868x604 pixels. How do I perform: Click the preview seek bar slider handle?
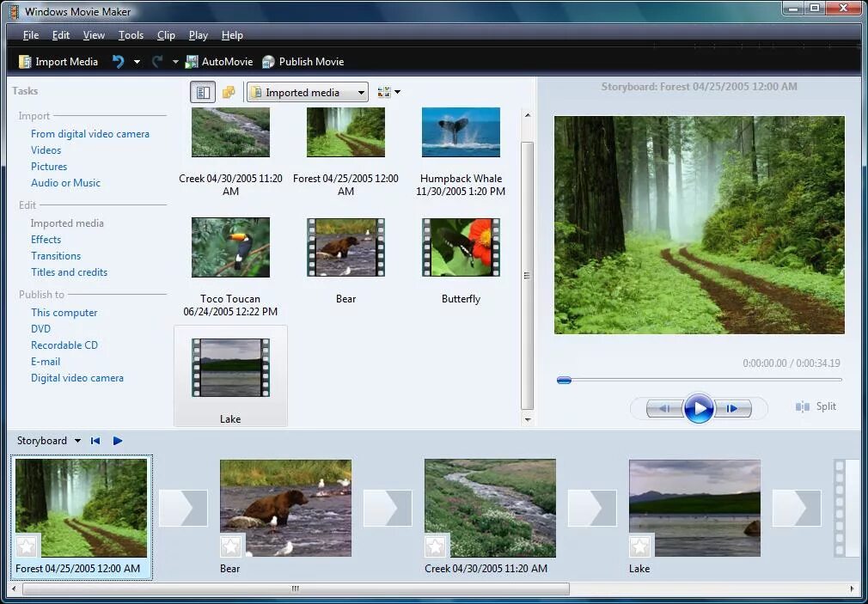[564, 381]
